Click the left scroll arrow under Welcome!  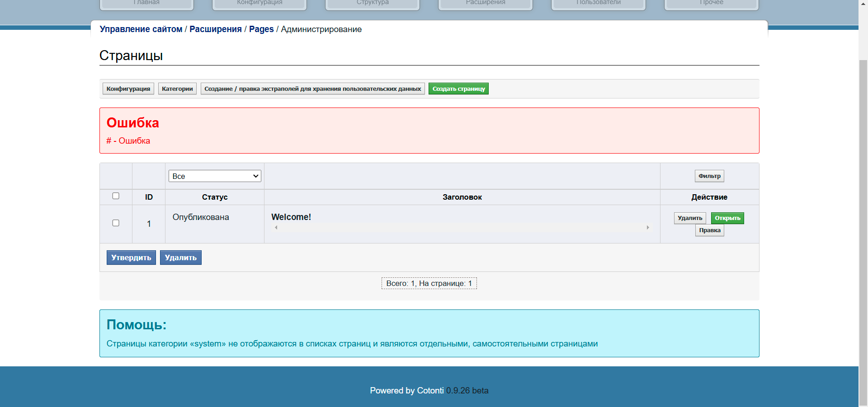276,228
